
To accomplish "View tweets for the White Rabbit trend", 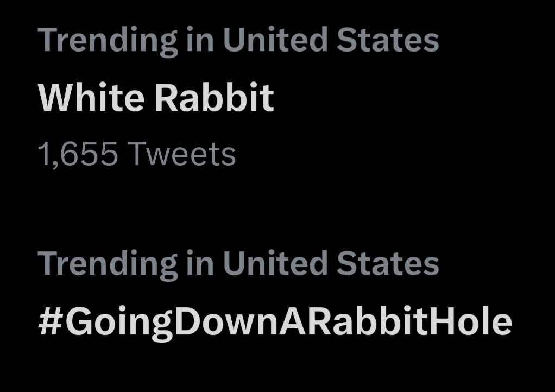I will [x=156, y=98].
